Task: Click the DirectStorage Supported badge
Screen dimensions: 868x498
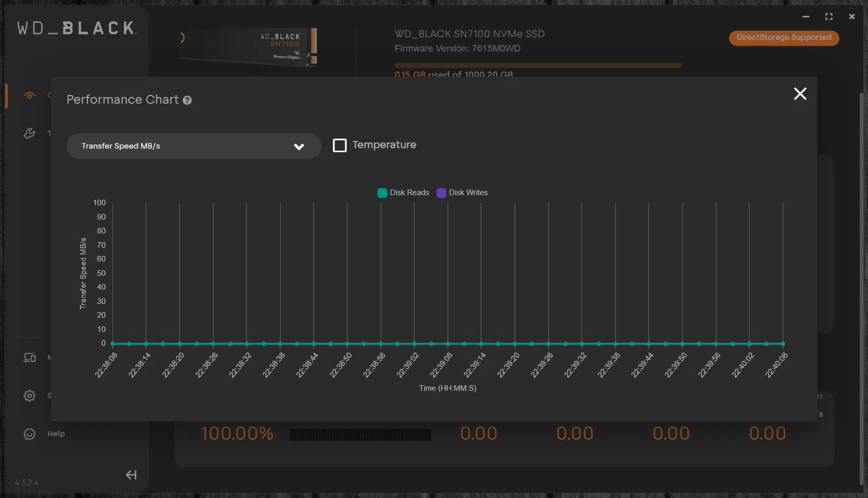Action: click(784, 38)
